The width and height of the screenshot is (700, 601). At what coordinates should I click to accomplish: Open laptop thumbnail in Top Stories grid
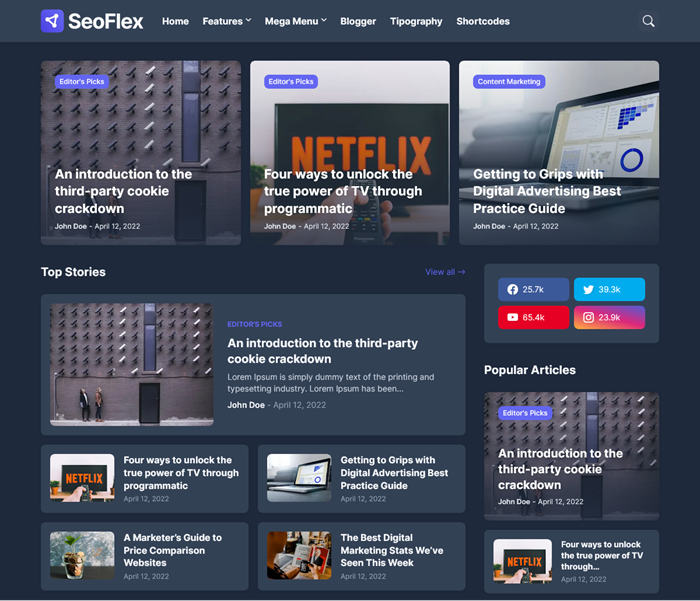click(x=299, y=478)
